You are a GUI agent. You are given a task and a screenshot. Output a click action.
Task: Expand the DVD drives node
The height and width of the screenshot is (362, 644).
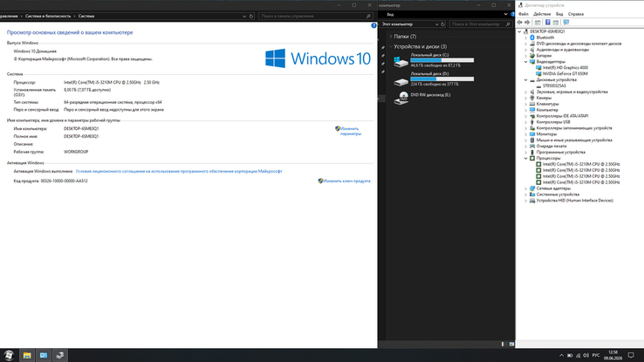point(525,44)
